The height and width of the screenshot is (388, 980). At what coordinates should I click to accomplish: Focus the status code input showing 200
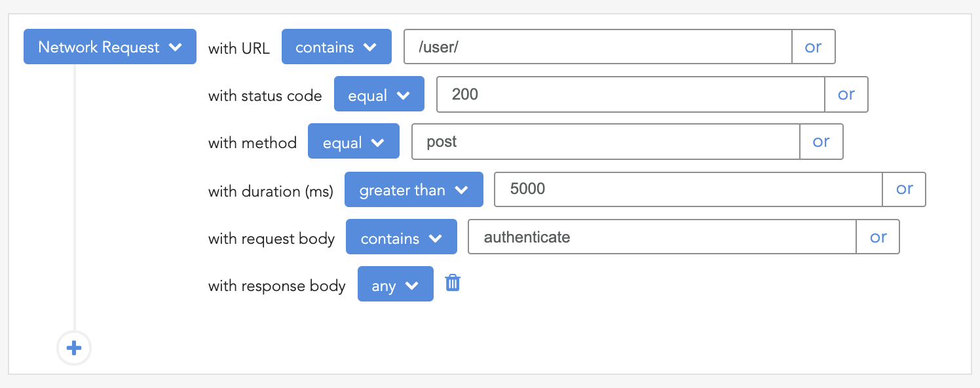click(630, 95)
